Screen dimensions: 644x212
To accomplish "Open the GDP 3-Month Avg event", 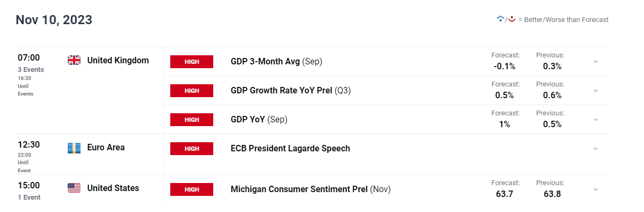I will pyautogui.click(x=277, y=62).
